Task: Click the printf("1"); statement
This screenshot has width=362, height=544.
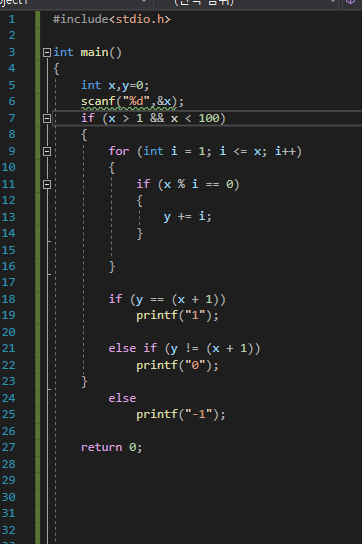Action: tap(177, 315)
